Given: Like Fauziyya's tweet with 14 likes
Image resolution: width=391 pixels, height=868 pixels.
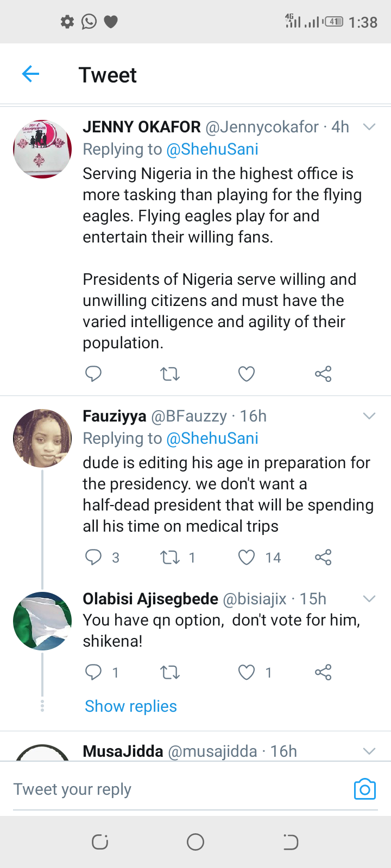Looking at the screenshot, I should [247, 557].
